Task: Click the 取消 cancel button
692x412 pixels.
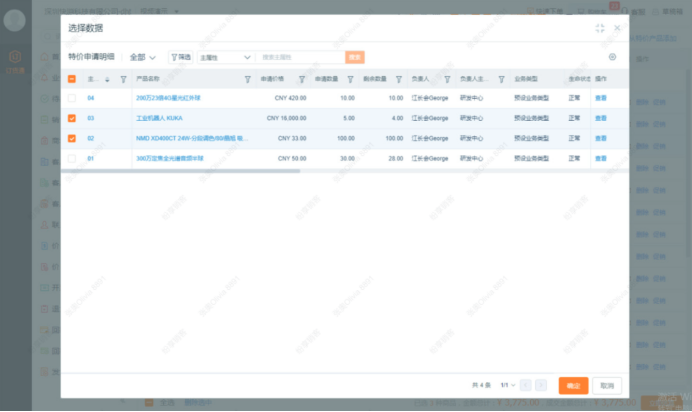Action: click(x=607, y=385)
